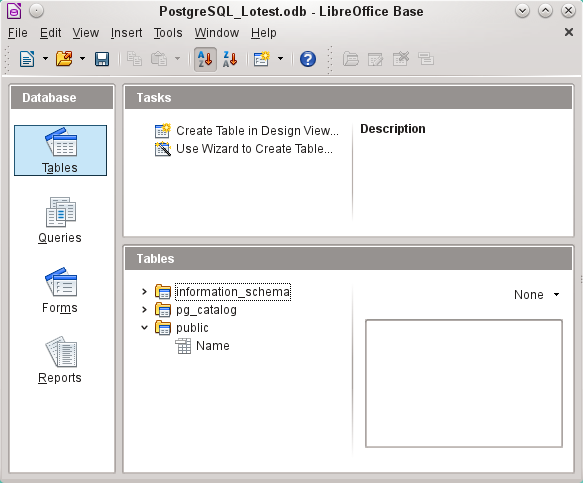
Task: Save the database with the floppy icon
Action: (x=102, y=59)
